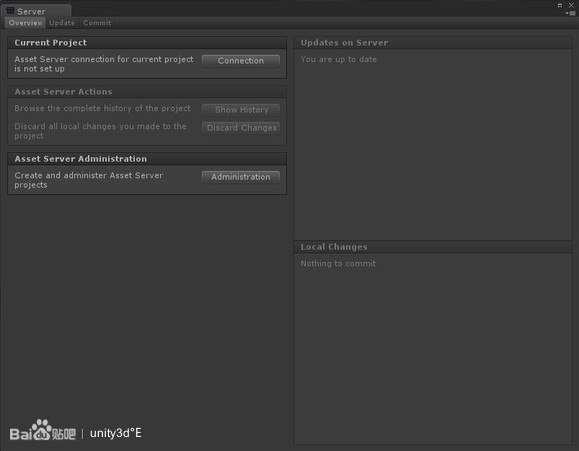Open the Commit tab

[97, 23]
